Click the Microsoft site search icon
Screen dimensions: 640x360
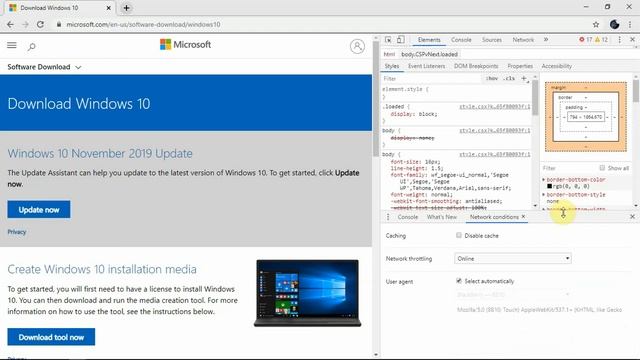(31, 47)
